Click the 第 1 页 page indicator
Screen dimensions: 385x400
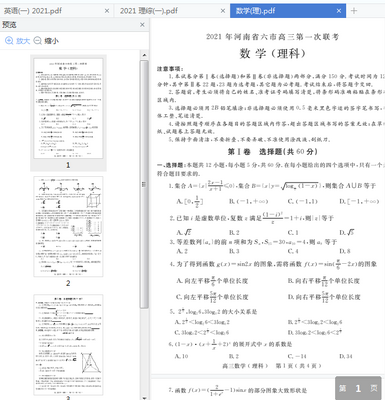358,388
